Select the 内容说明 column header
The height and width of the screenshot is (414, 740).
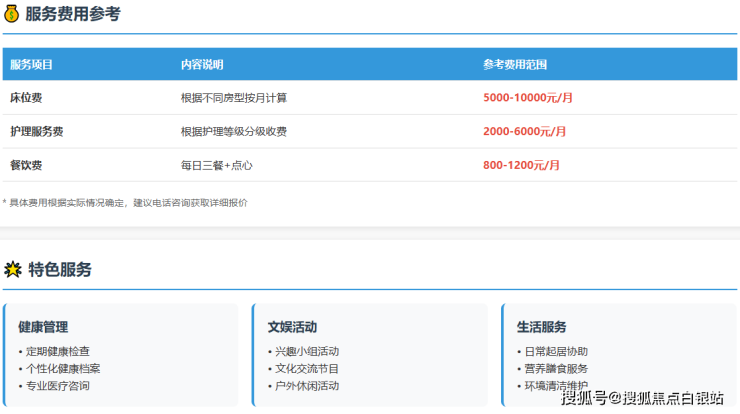[x=201, y=65]
